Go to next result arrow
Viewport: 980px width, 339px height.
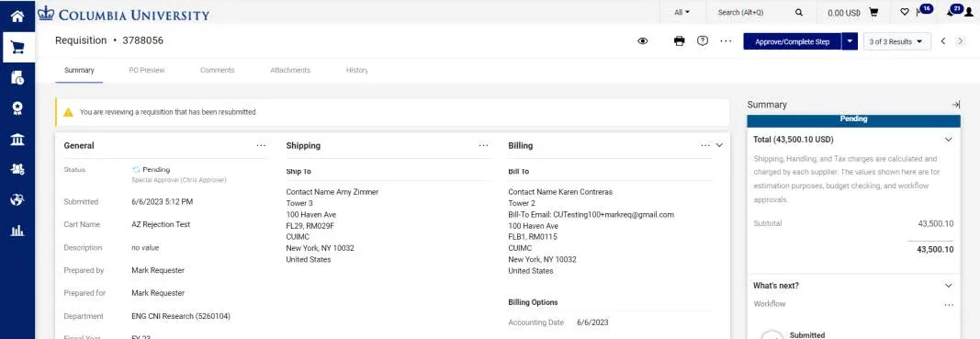[x=961, y=41]
